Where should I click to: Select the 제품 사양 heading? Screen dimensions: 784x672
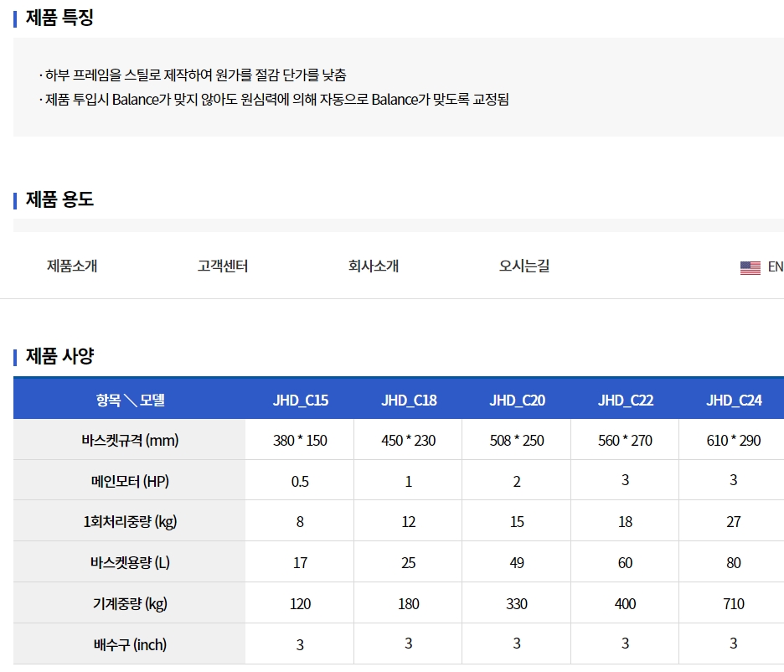pyautogui.click(x=59, y=356)
